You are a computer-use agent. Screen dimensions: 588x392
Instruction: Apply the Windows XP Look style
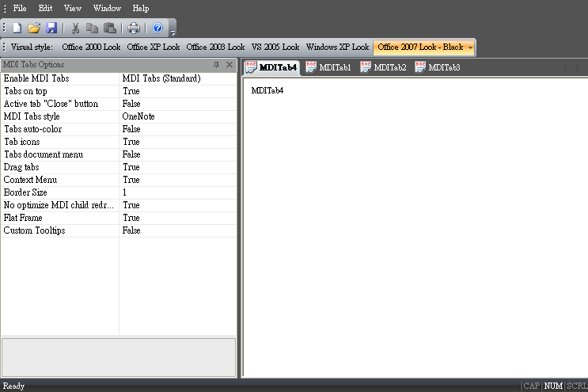tap(337, 48)
